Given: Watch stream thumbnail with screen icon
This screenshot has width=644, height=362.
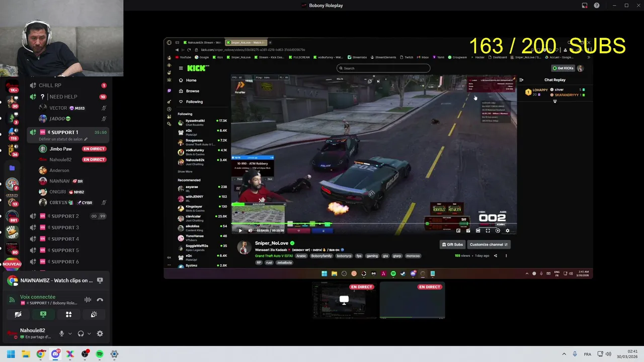Looking at the screenshot, I should (x=344, y=300).
